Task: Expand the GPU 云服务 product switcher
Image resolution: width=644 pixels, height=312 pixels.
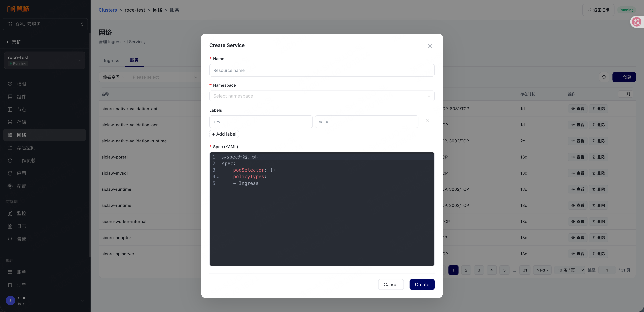Action: 45,24
